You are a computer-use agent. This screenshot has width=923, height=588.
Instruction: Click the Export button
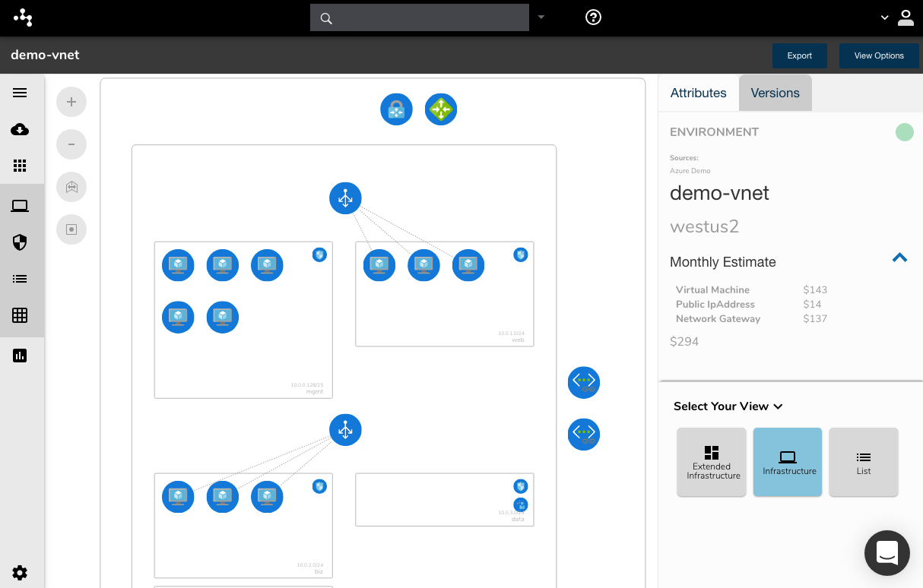coord(799,55)
